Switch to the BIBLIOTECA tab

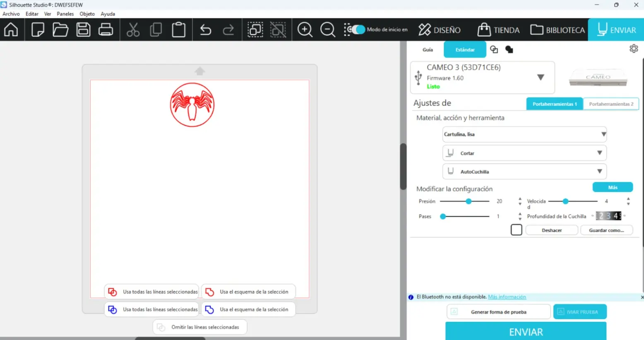tap(557, 30)
